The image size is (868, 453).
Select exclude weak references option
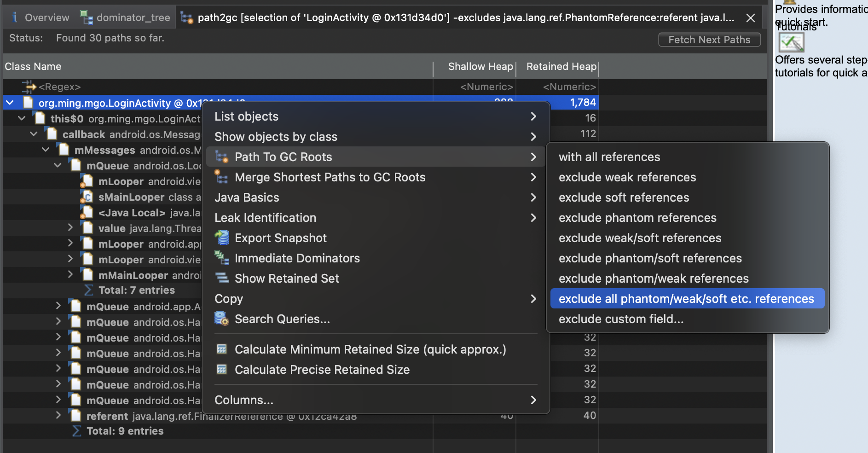627,177
